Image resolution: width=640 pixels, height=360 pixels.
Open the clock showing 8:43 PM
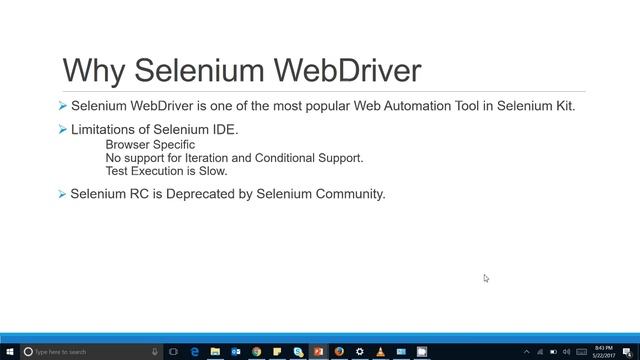coord(604,351)
